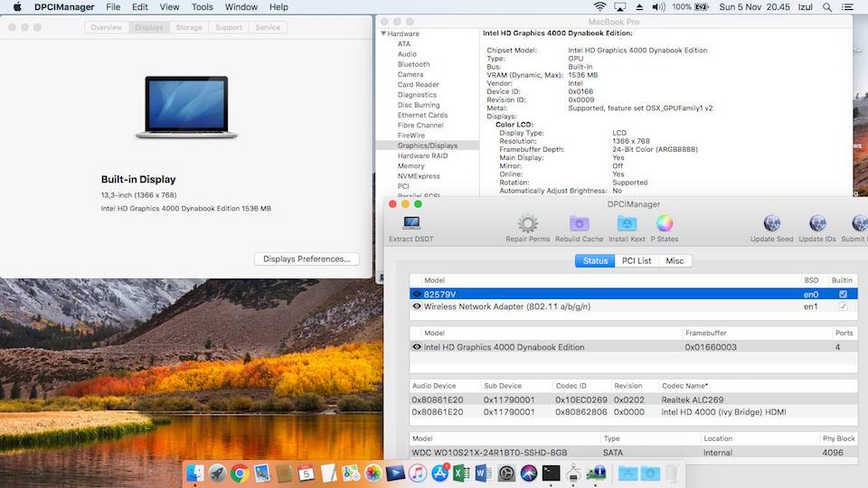Select Card Reader in the hardware list

[x=418, y=85]
